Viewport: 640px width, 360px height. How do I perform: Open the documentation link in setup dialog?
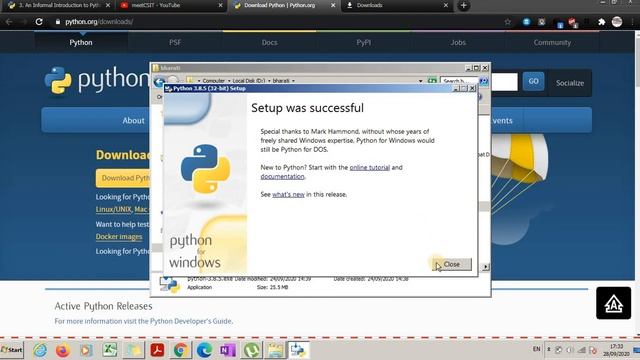pos(282,176)
